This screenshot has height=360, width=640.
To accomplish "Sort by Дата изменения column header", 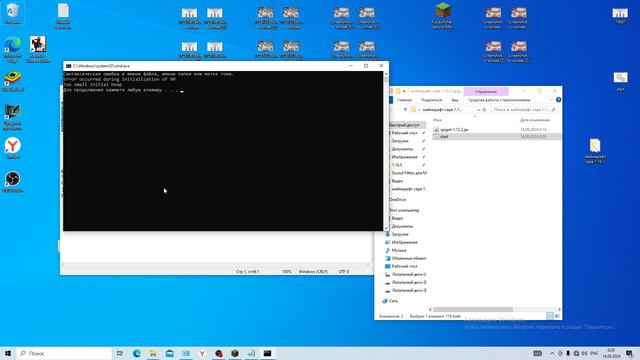I will pyautogui.click(x=535, y=120).
